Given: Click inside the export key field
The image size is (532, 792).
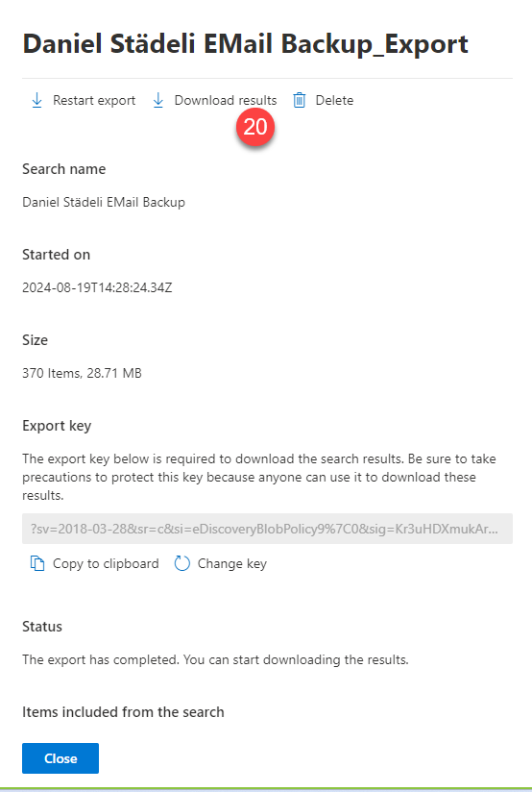Looking at the screenshot, I should [x=267, y=529].
